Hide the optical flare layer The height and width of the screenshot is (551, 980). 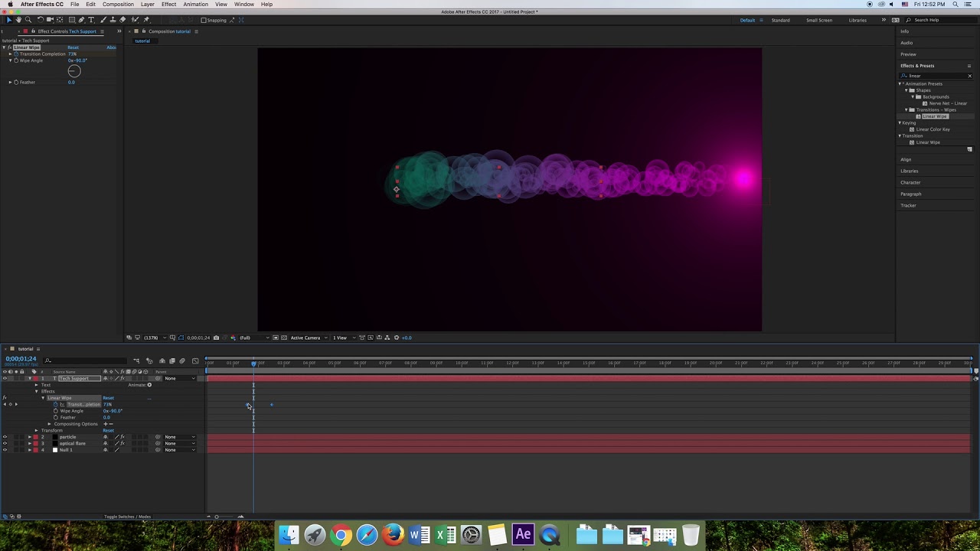coord(5,444)
